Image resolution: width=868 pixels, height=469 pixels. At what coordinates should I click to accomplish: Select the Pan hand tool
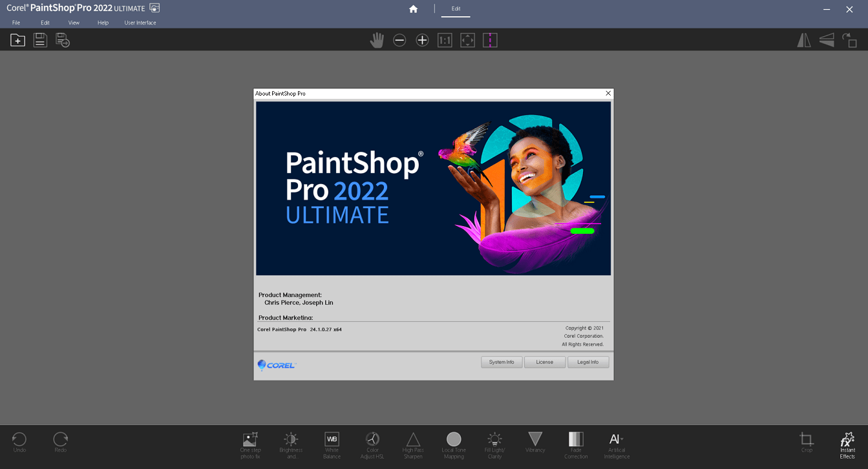point(377,40)
